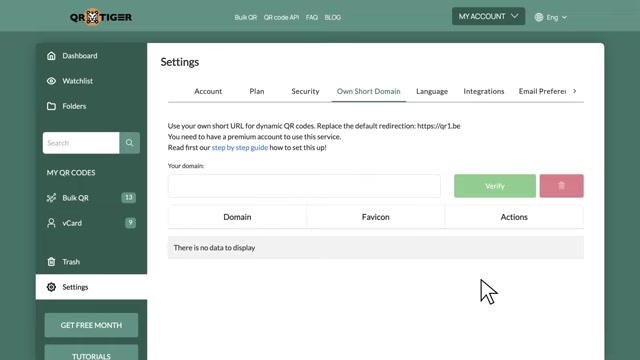Image resolution: width=640 pixels, height=360 pixels.
Task: Show more settings tabs with right chevron
Action: [575, 91]
